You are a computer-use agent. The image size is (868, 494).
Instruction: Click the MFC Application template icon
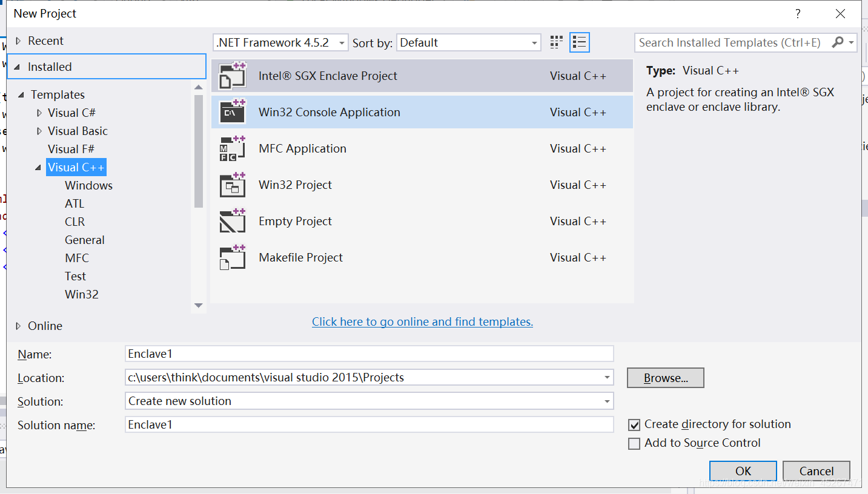(233, 148)
